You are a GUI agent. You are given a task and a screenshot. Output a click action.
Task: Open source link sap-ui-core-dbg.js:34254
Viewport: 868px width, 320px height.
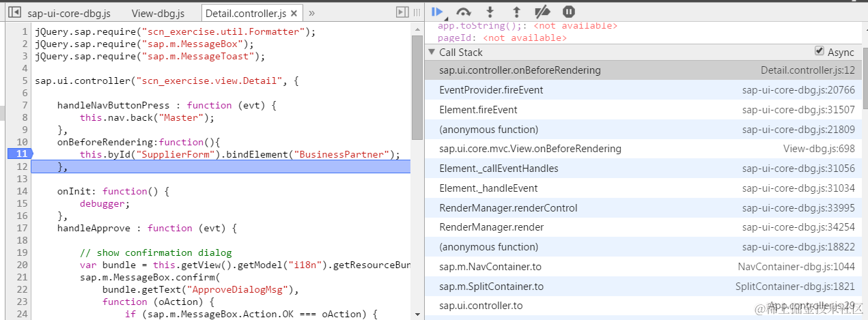point(798,227)
